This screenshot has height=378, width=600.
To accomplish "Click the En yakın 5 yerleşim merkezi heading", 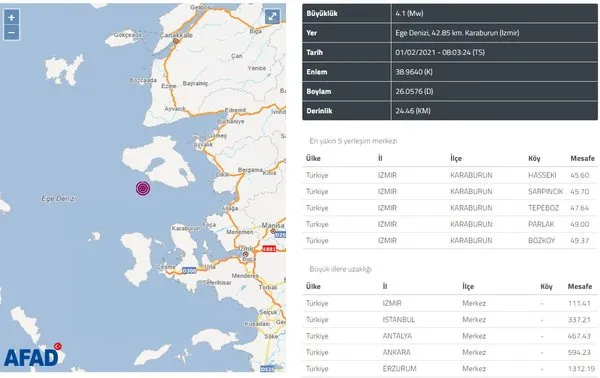I will [x=353, y=141].
